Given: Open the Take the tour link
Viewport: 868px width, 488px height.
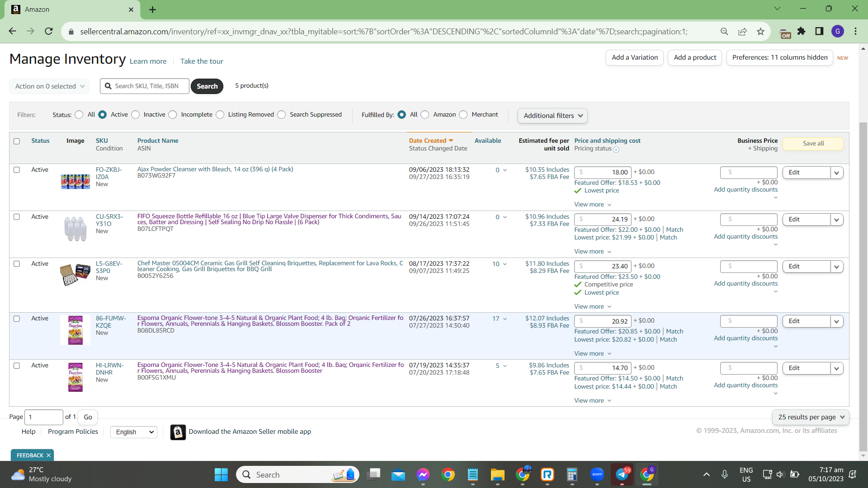Looking at the screenshot, I should [x=202, y=61].
